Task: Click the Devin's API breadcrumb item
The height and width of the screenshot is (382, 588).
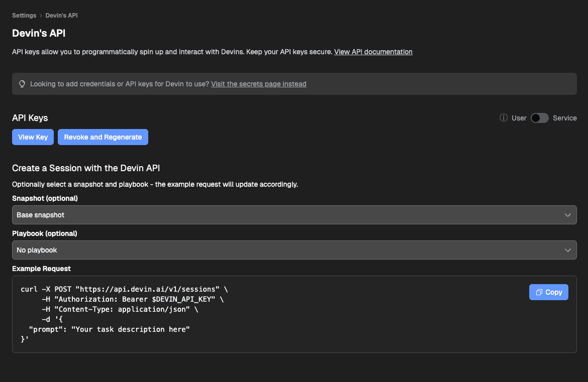Action: click(x=61, y=16)
